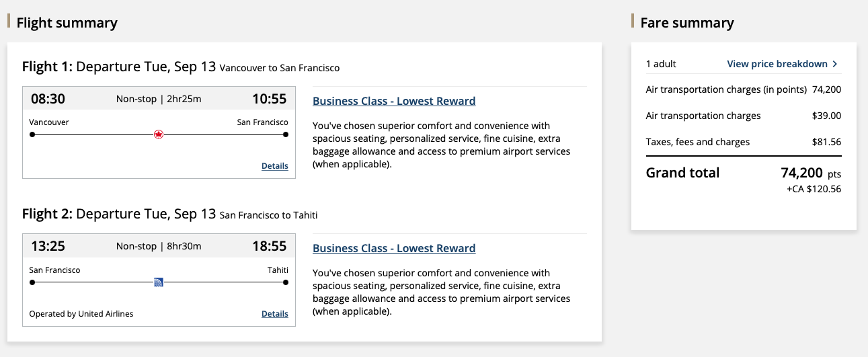Click the United Airlines logo icon

coord(159,282)
